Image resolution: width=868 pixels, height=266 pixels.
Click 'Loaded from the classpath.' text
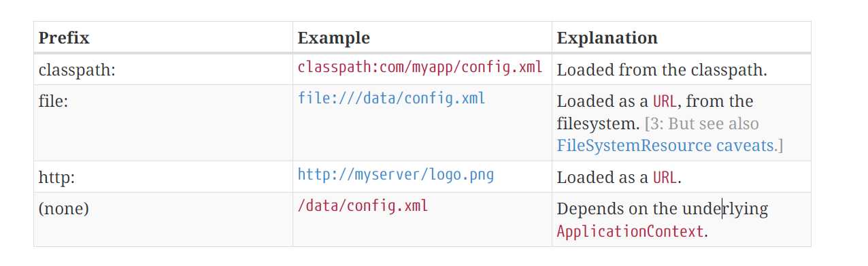click(x=662, y=70)
